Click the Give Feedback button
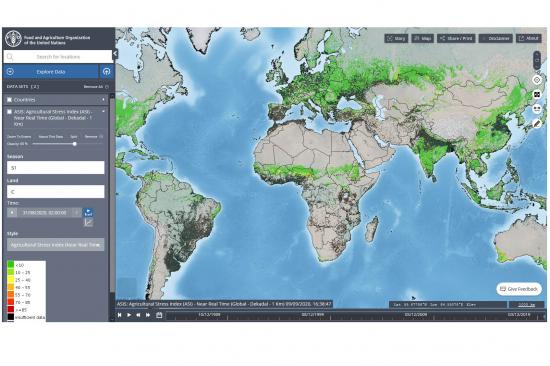The width and height of the screenshot is (550, 366). pos(519,289)
